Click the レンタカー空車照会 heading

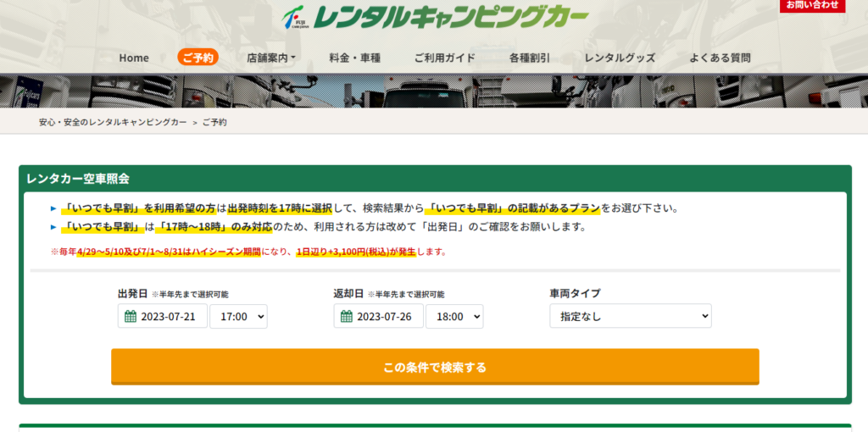click(77, 178)
